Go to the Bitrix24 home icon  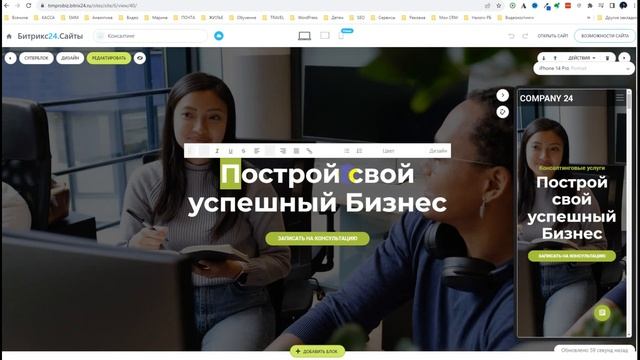click(x=9, y=36)
